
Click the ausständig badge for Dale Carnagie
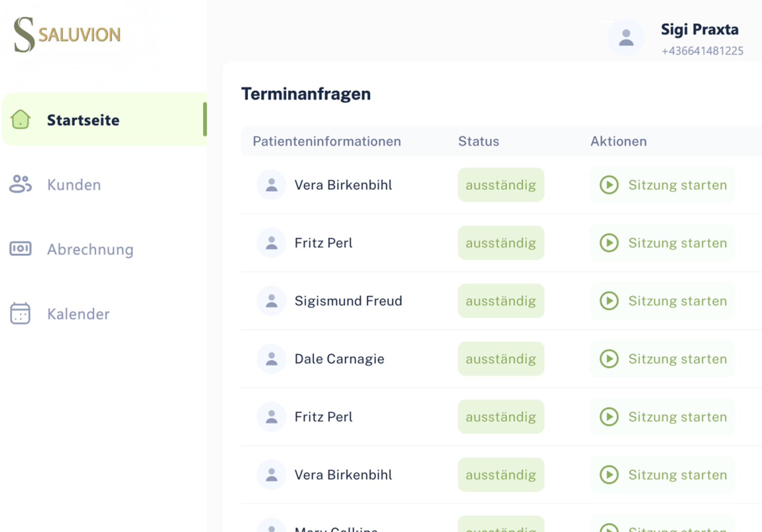pyautogui.click(x=501, y=359)
